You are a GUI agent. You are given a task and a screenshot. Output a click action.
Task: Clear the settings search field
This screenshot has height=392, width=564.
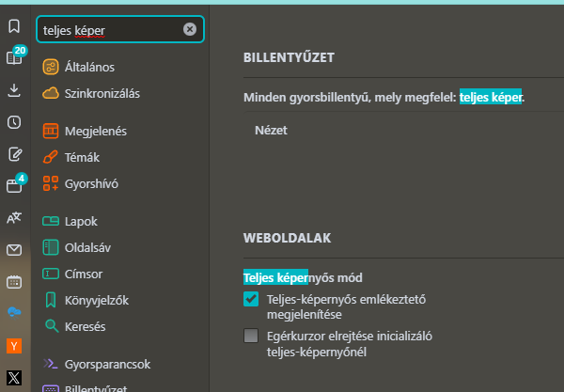(190, 29)
